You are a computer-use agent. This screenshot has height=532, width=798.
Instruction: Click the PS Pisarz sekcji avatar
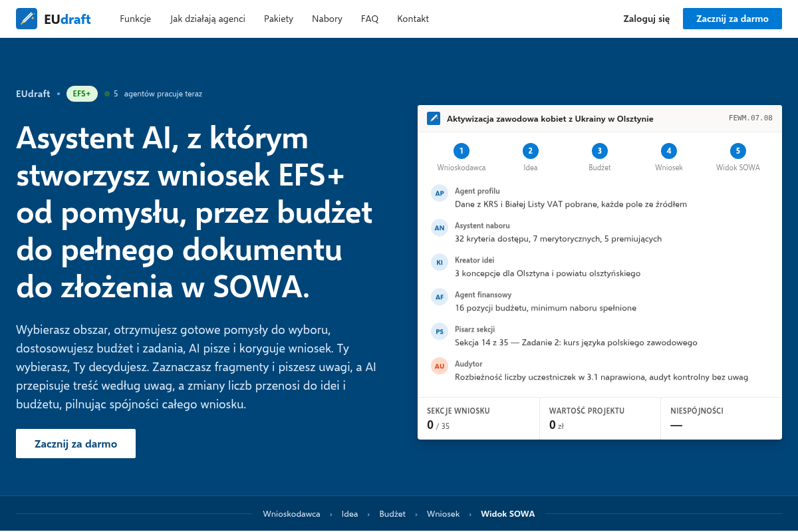click(440, 332)
